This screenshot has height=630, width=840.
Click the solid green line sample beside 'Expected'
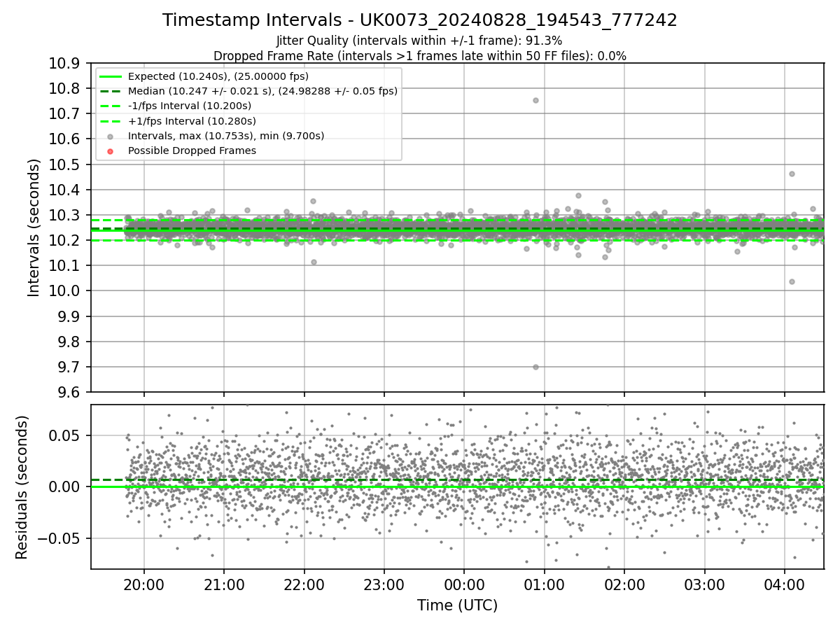click(x=110, y=76)
